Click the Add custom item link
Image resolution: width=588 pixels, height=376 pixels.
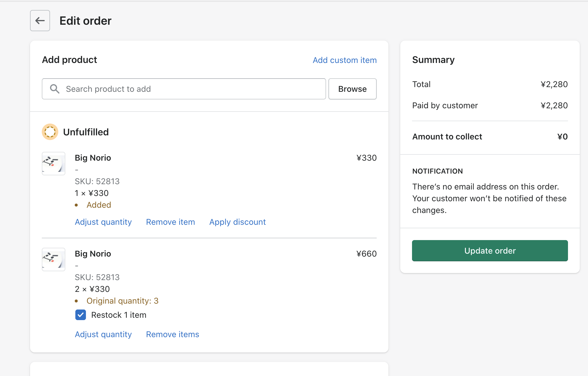[345, 60]
